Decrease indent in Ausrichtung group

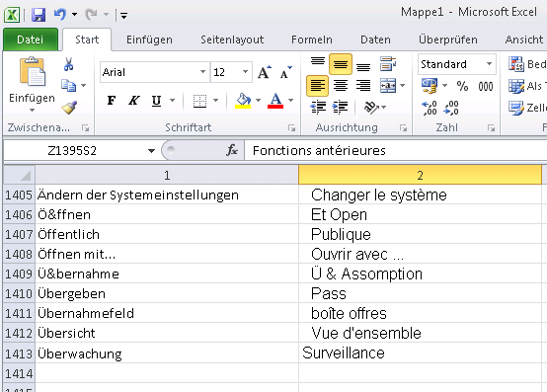click(318, 108)
